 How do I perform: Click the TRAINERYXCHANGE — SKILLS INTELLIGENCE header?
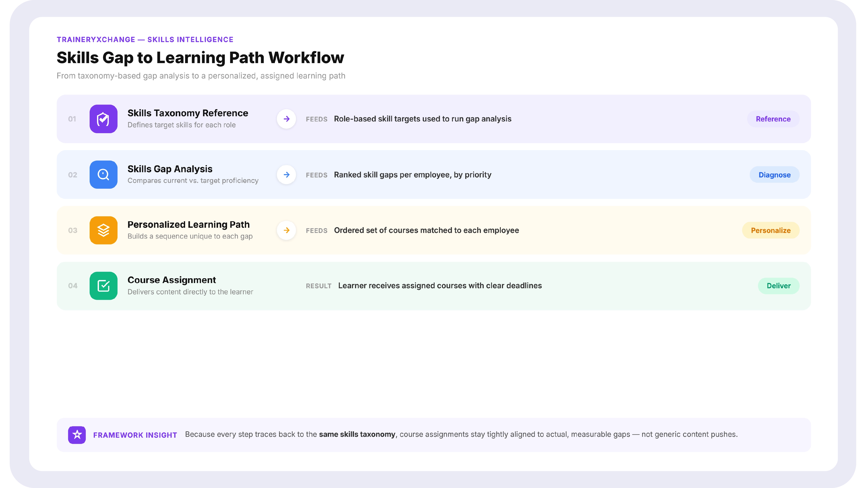(x=145, y=40)
